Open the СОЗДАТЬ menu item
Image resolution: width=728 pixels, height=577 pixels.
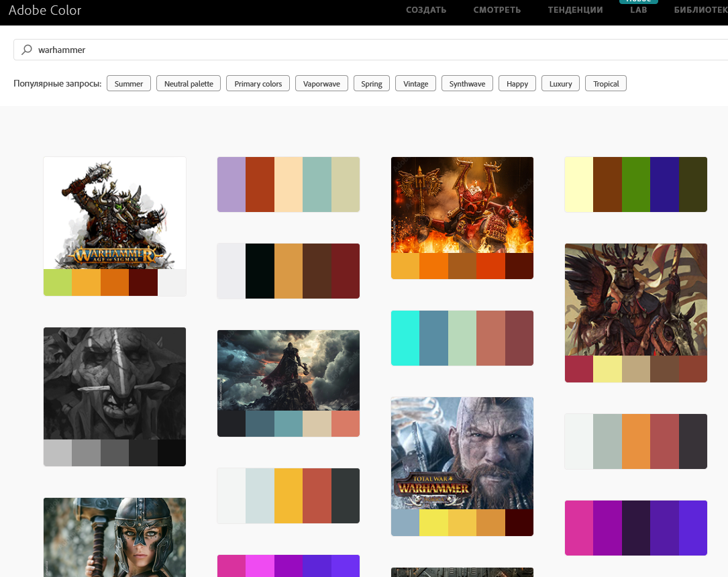[x=426, y=10]
